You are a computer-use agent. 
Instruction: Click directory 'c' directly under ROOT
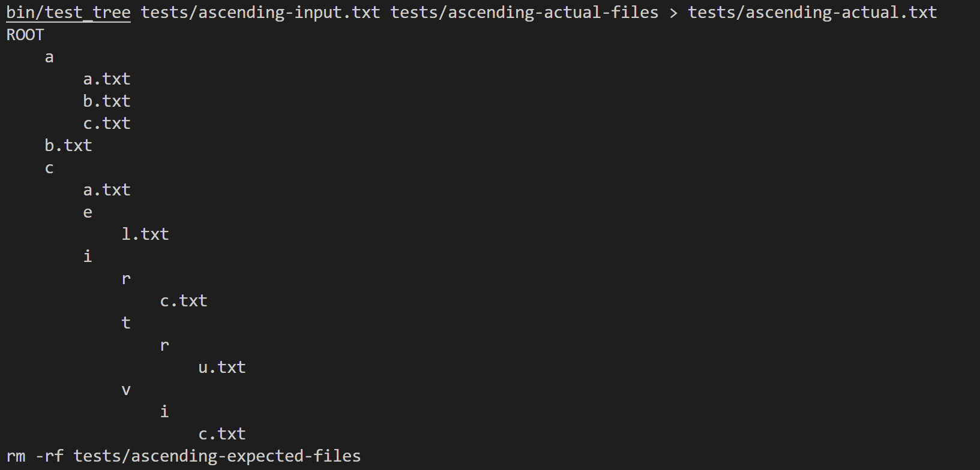(x=49, y=168)
